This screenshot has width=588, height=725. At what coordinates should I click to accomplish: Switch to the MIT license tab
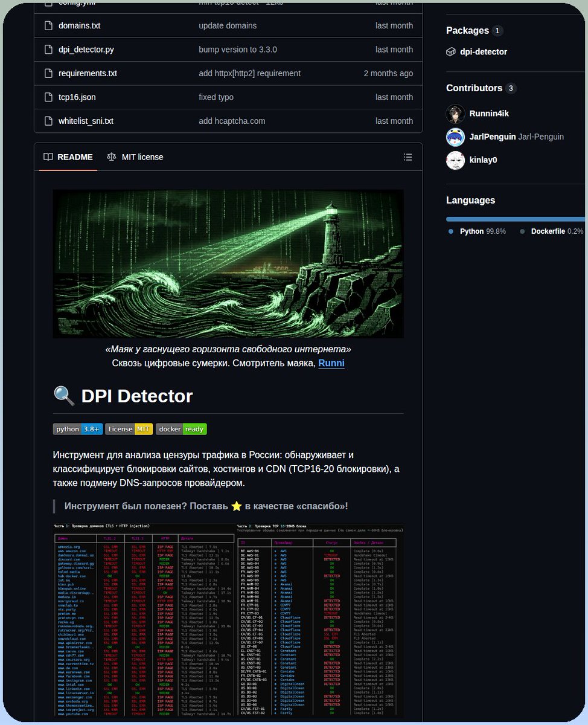coord(135,157)
